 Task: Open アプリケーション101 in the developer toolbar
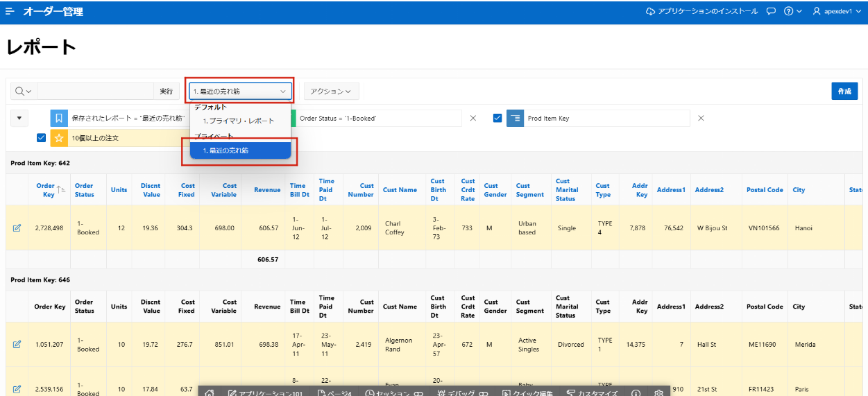pos(266,393)
